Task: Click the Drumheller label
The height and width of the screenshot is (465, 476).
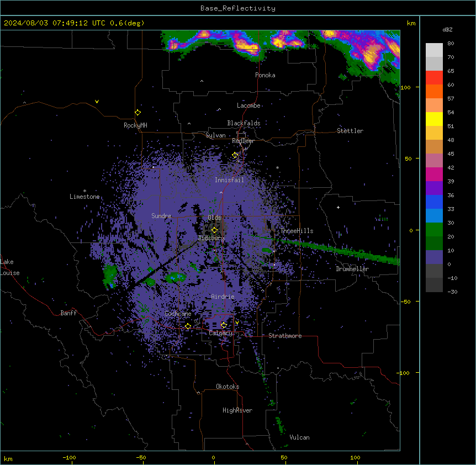Action: click(x=352, y=269)
